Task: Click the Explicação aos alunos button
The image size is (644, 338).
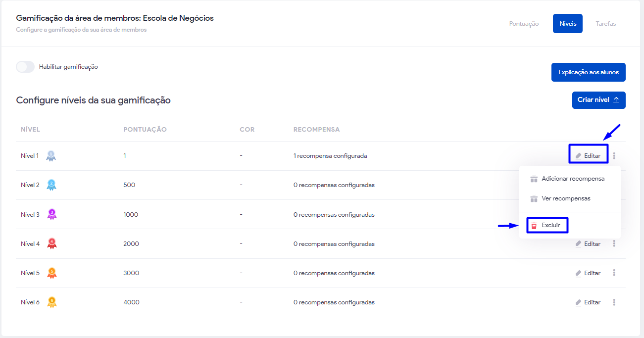Action: click(588, 72)
